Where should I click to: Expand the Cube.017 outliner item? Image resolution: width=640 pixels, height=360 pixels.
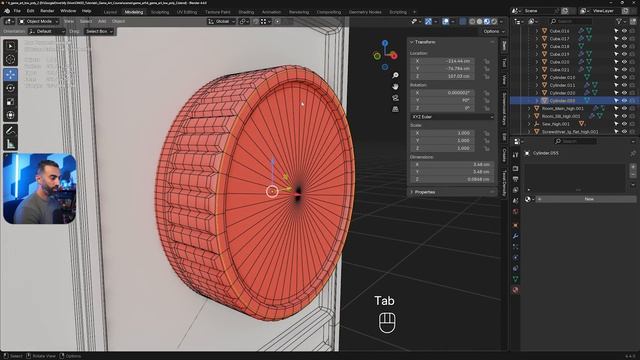tap(537, 38)
